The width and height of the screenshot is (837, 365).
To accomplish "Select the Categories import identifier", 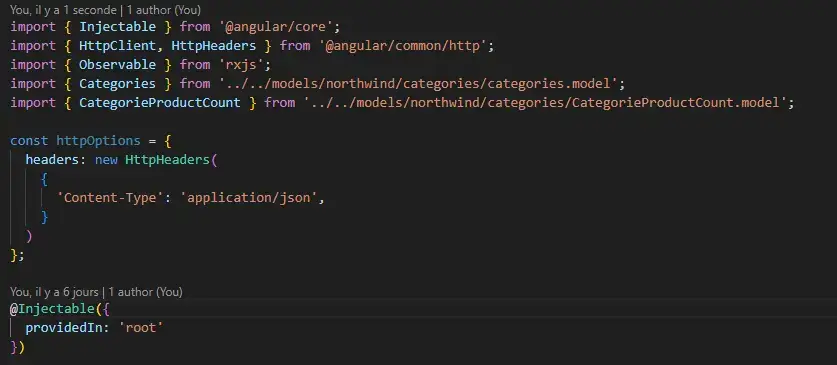I will [x=117, y=84].
